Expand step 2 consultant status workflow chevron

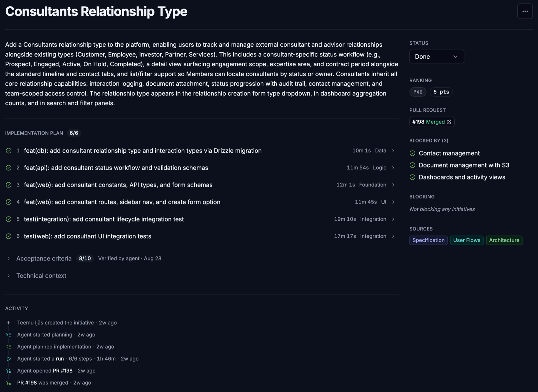(393, 168)
